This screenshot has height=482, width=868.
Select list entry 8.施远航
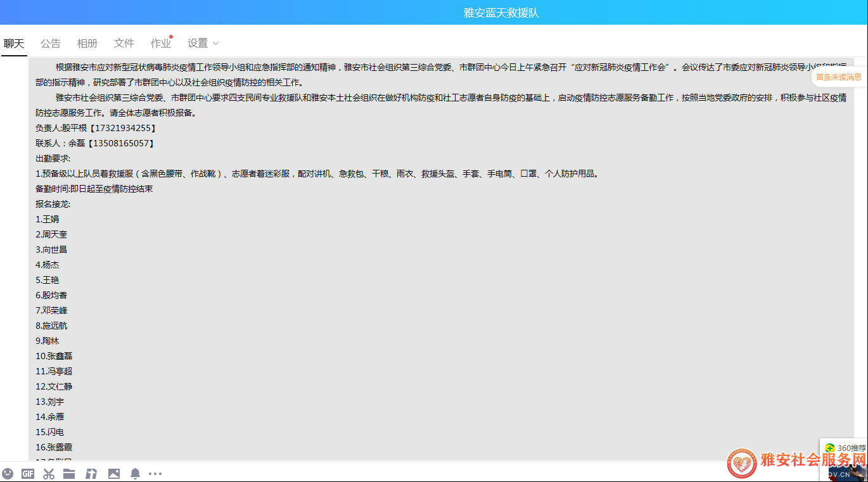(x=51, y=326)
